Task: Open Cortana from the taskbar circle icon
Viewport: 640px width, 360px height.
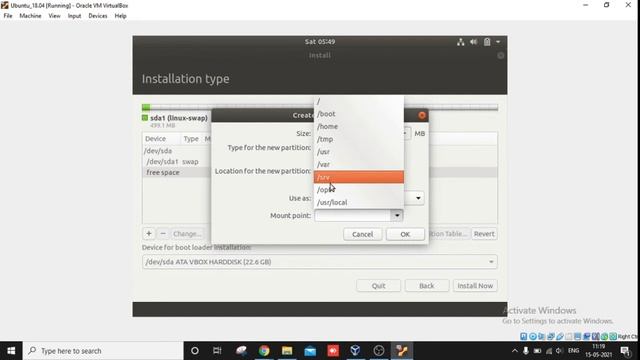Action: pos(195,351)
